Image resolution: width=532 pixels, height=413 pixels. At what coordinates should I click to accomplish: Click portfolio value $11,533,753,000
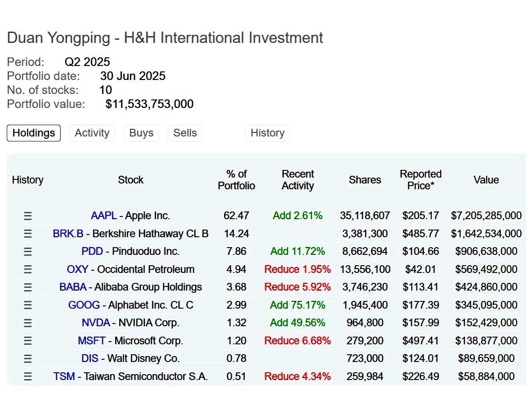(149, 104)
